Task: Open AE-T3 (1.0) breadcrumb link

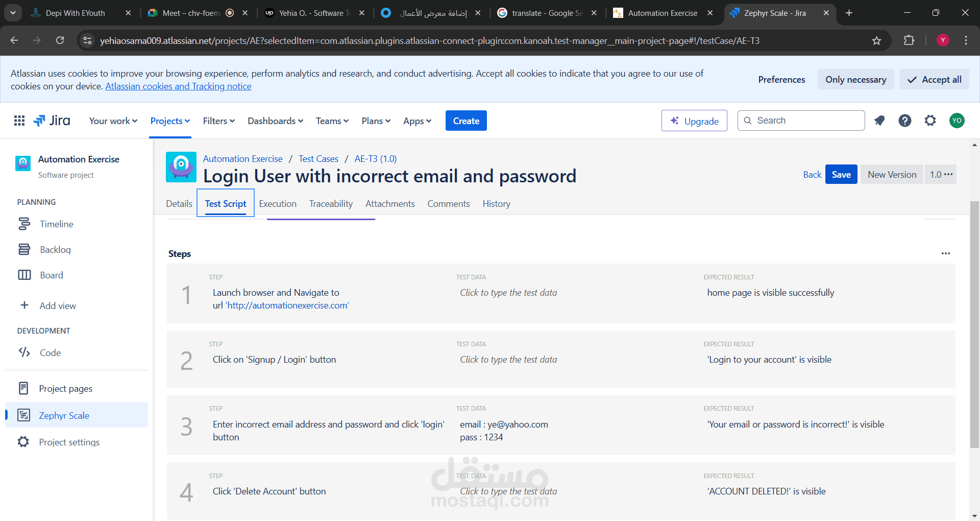Action: coord(376,159)
